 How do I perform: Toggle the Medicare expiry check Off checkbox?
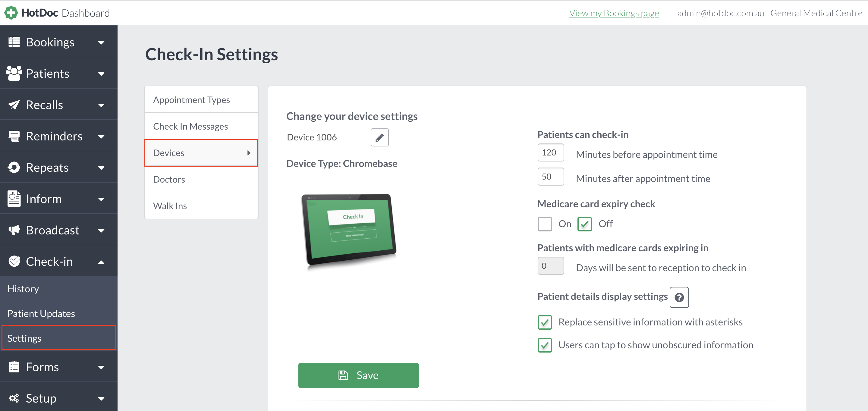tap(584, 224)
